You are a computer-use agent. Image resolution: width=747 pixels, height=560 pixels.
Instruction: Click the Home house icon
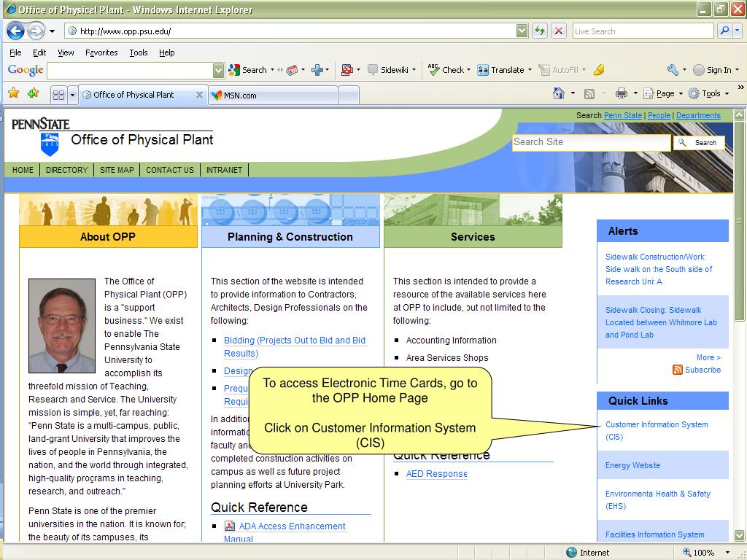(x=559, y=93)
